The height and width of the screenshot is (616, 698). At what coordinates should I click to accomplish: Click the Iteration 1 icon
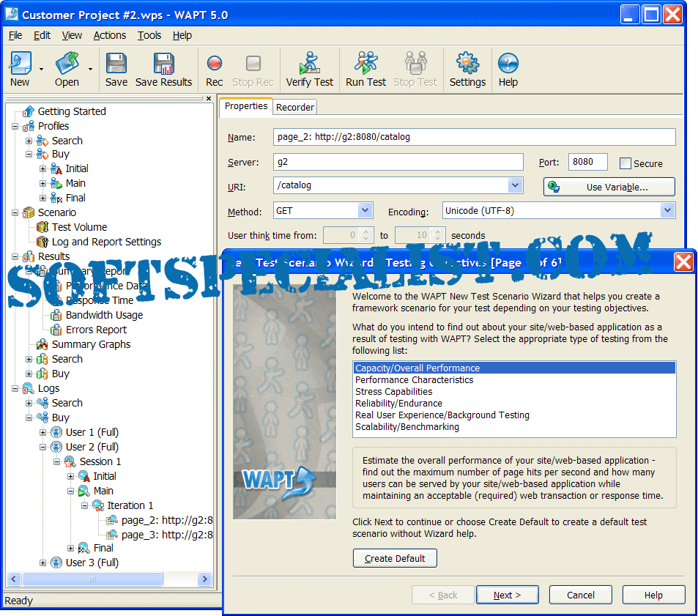pyautogui.click(x=98, y=505)
